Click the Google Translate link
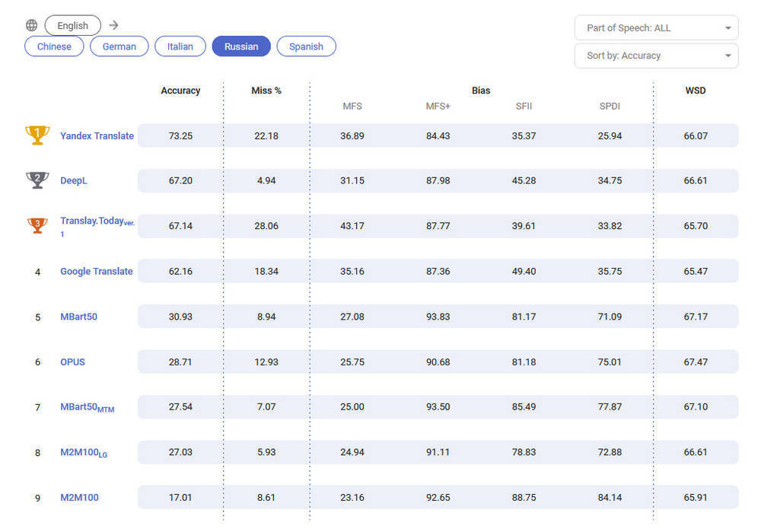The image size is (761, 532). tap(96, 271)
